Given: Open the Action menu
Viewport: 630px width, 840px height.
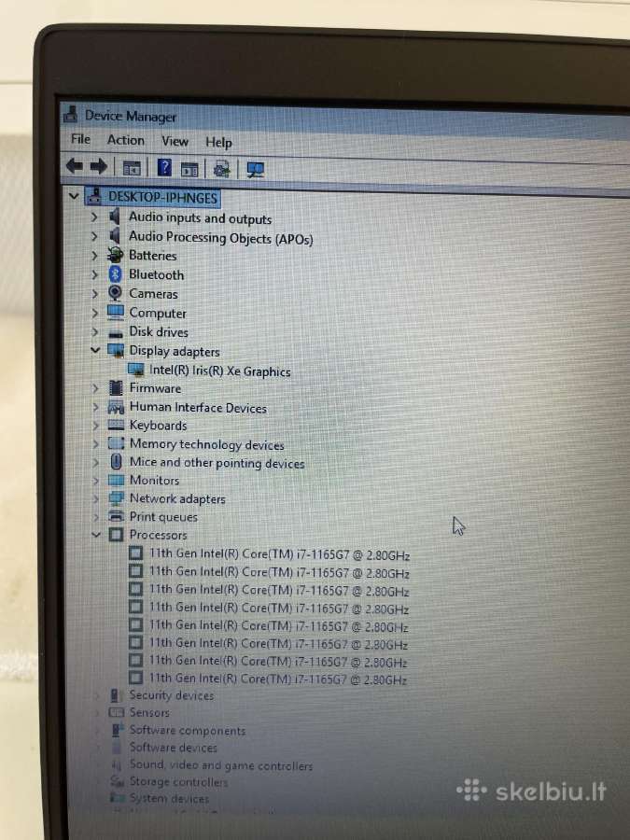Looking at the screenshot, I should [x=126, y=140].
